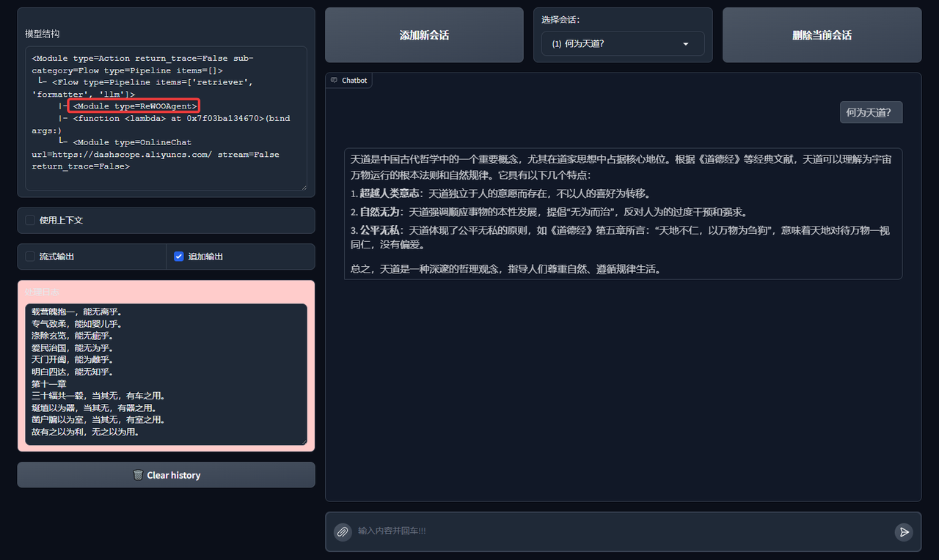Click the trash icon on Clear history
939x560 pixels.
pos(138,475)
